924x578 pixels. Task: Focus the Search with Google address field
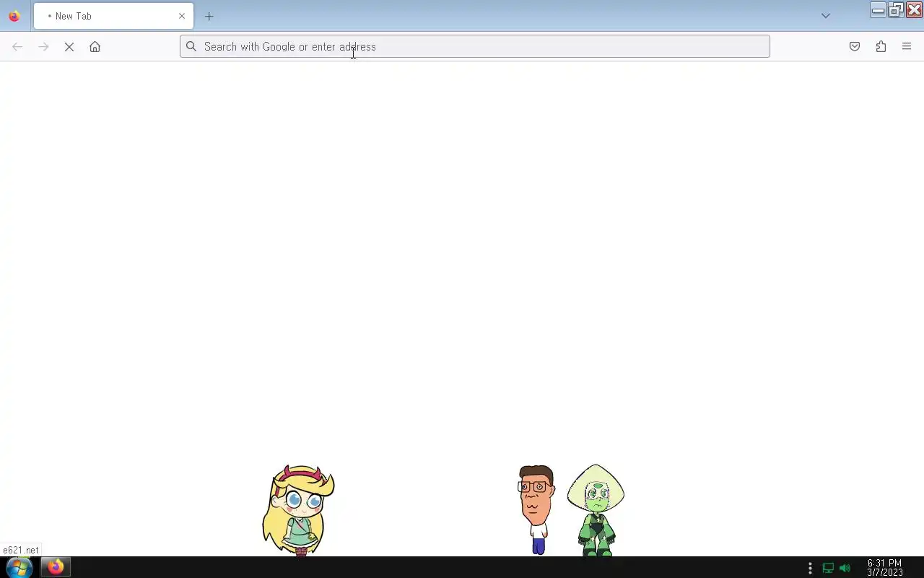tap(475, 47)
